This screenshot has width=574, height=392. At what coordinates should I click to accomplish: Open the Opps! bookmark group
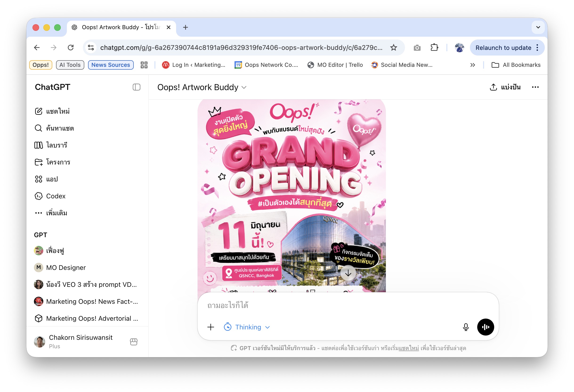tap(41, 65)
